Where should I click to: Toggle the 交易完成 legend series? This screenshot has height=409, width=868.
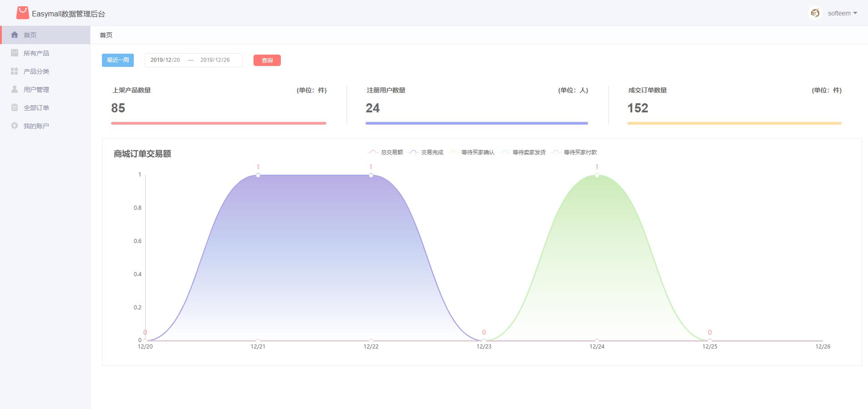coord(426,152)
